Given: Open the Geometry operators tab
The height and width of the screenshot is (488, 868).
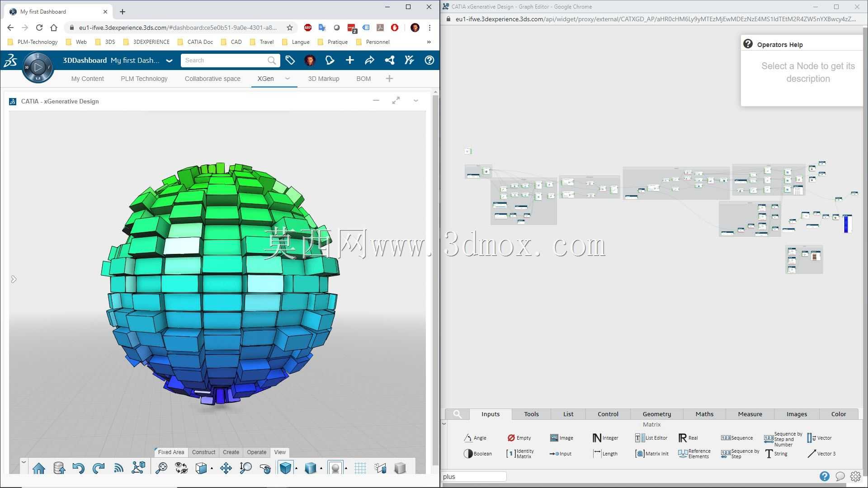Looking at the screenshot, I should pyautogui.click(x=656, y=414).
